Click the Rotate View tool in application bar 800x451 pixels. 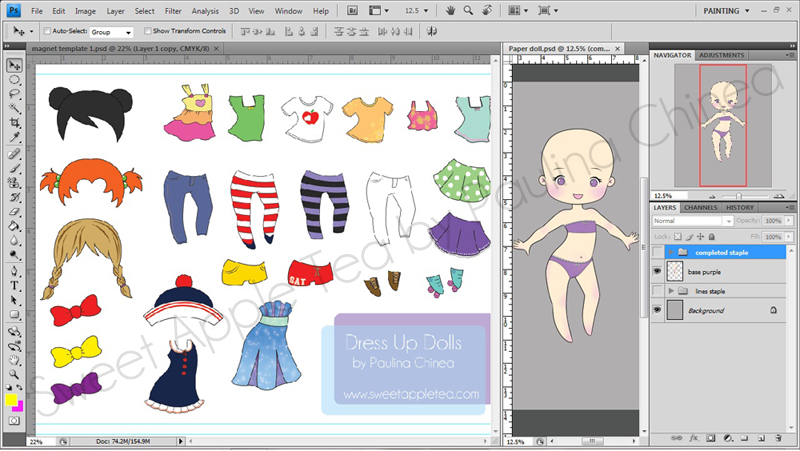(x=487, y=10)
